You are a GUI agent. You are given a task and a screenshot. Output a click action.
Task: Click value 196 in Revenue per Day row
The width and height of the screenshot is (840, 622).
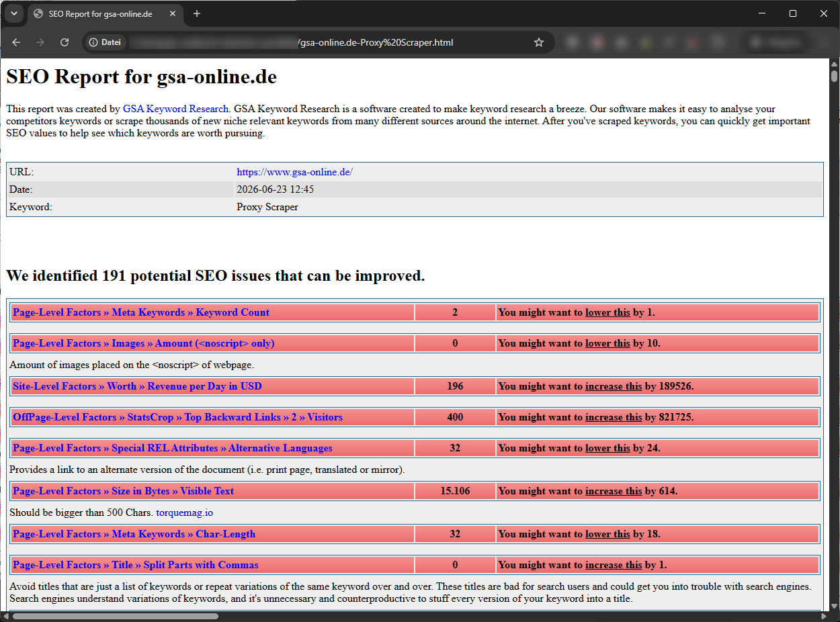pos(455,386)
